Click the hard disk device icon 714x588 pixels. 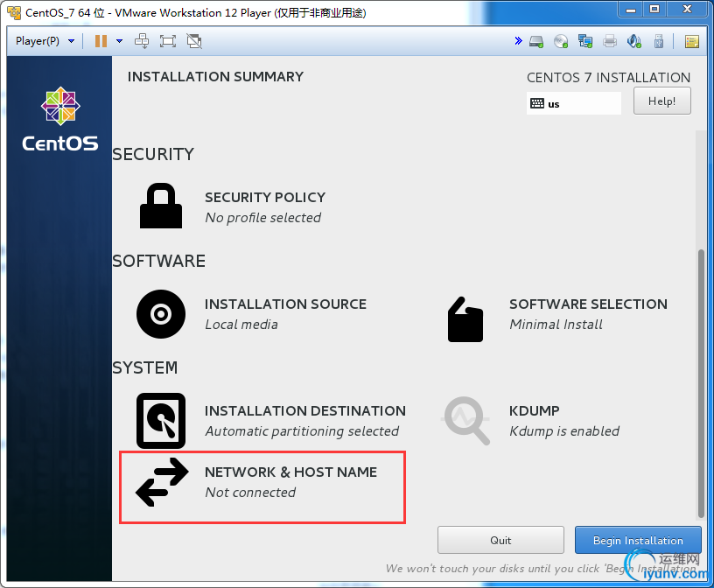click(536, 41)
